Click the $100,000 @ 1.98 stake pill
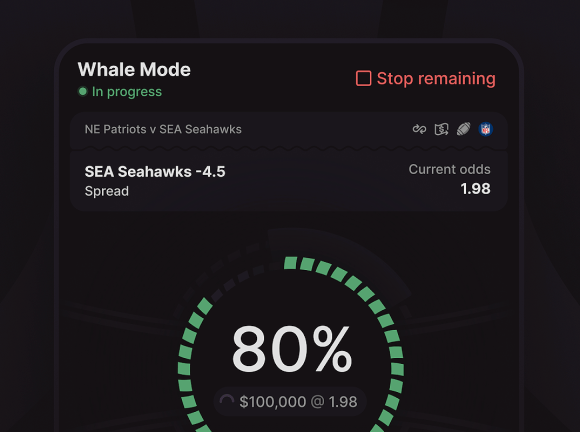Image resolution: width=580 pixels, height=432 pixels. click(x=290, y=402)
